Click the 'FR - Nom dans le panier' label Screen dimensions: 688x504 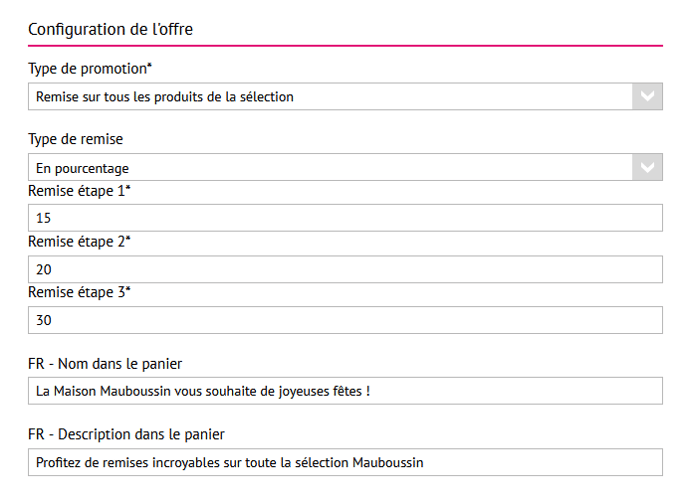click(105, 363)
